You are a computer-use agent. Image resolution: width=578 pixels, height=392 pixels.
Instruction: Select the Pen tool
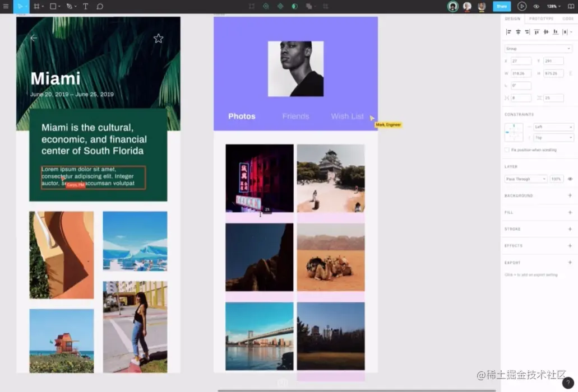coord(70,6)
